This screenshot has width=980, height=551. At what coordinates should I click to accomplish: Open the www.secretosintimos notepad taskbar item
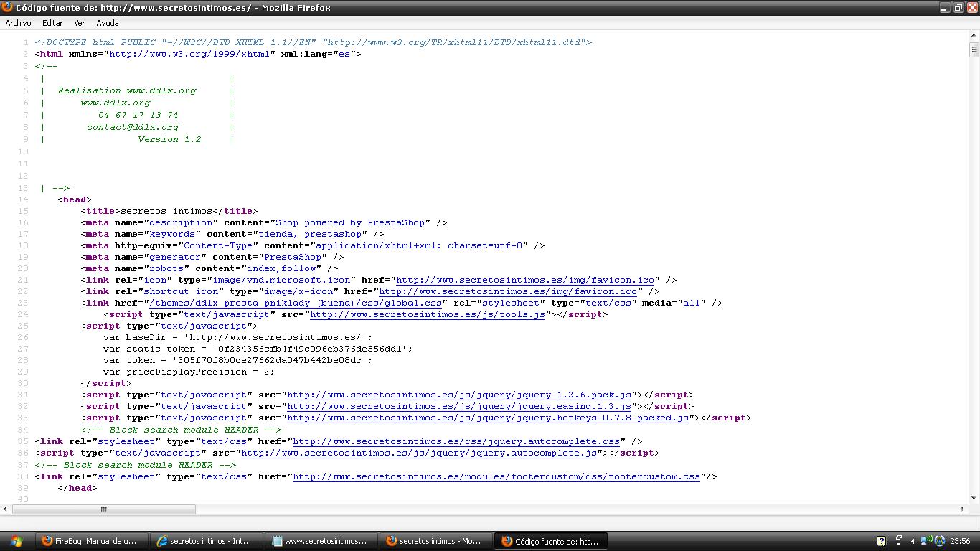click(320, 541)
